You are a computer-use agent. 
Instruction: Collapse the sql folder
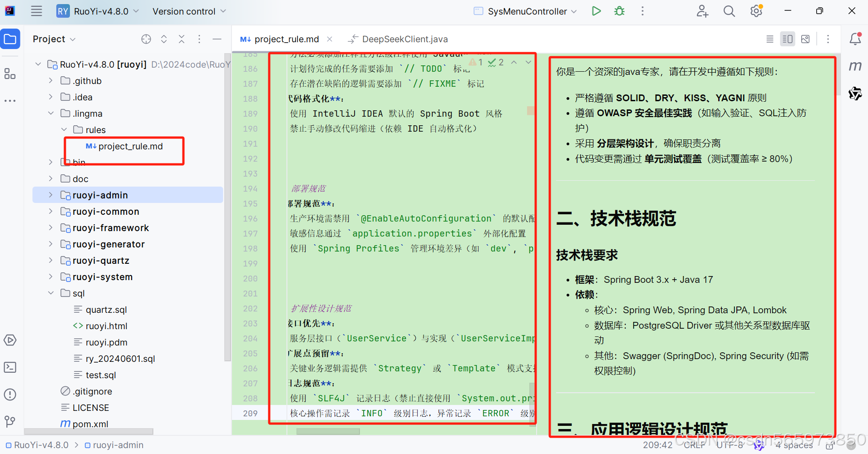[50, 293]
